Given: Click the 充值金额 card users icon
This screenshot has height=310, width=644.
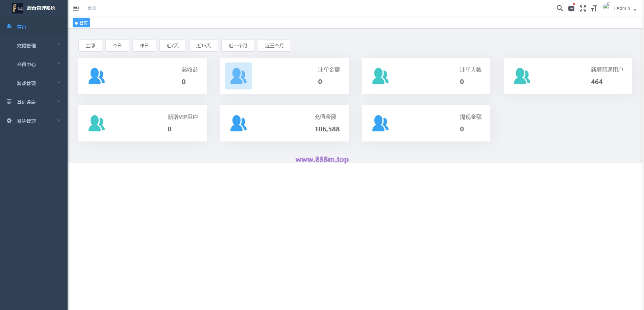Looking at the screenshot, I should (239, 123).
